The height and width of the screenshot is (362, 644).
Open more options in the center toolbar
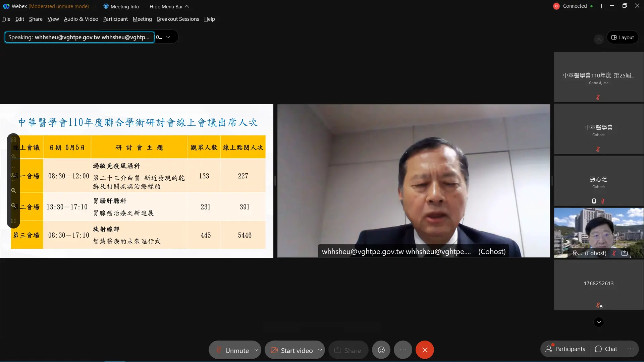click(x=403, y=350)
